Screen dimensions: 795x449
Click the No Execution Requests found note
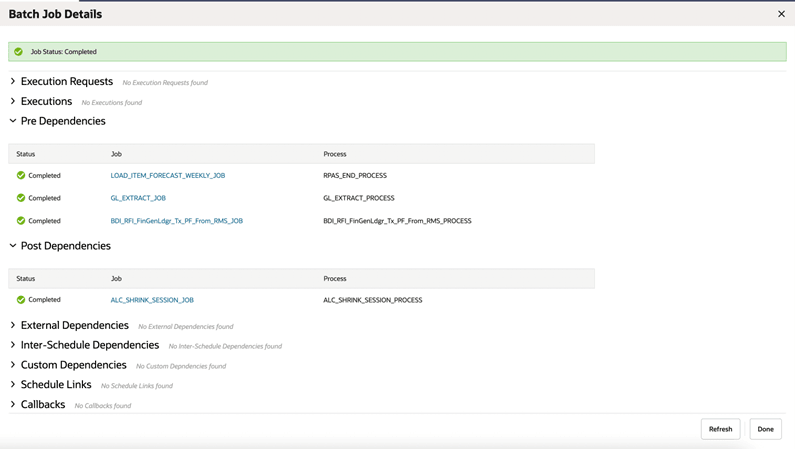point(165,83)
